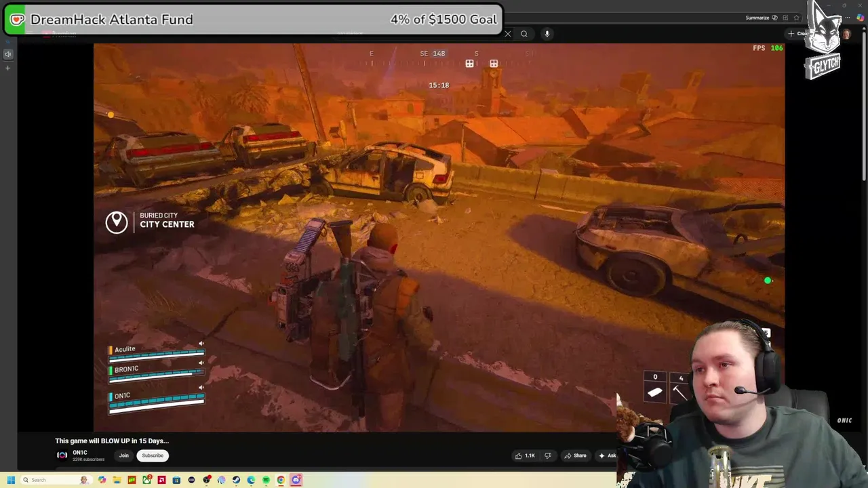The height and width of the screenshot is (488, 868).
Task: Click Summarize in the browser address bar
Action: [762, 18]
